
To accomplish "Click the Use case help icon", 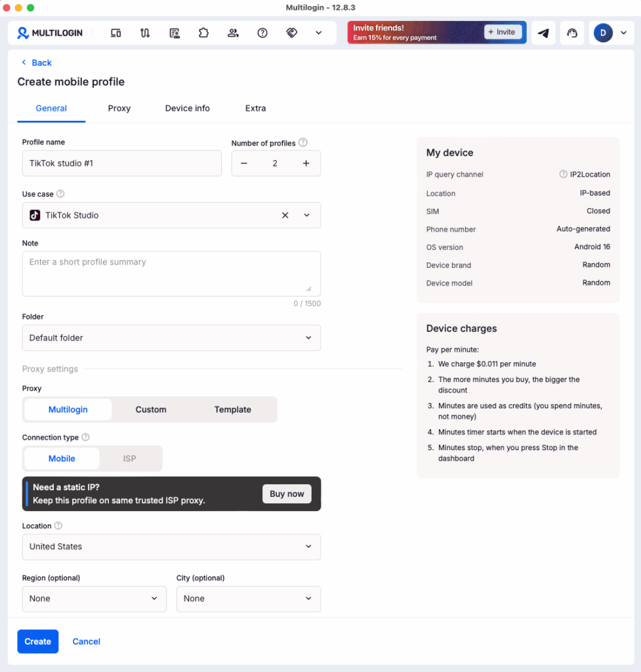I will (60, 194).
